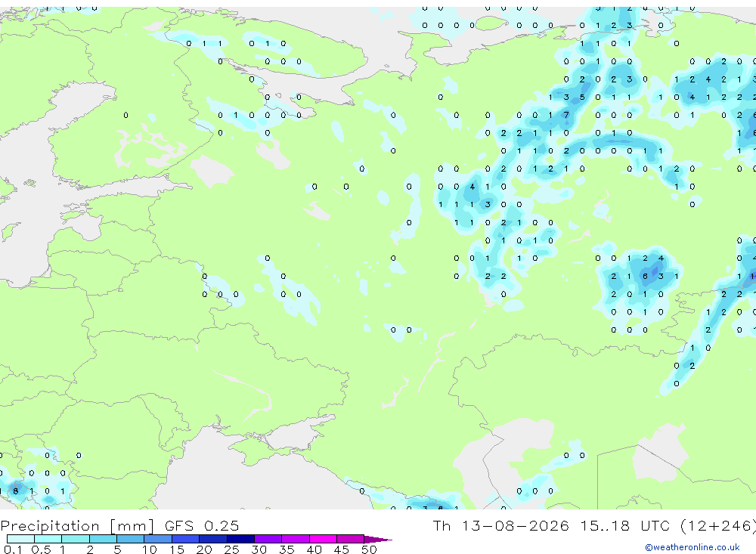
Task: Open the weatheronline.co.uk copyright link
Action: pyautogui.click(x=692, y=547)
